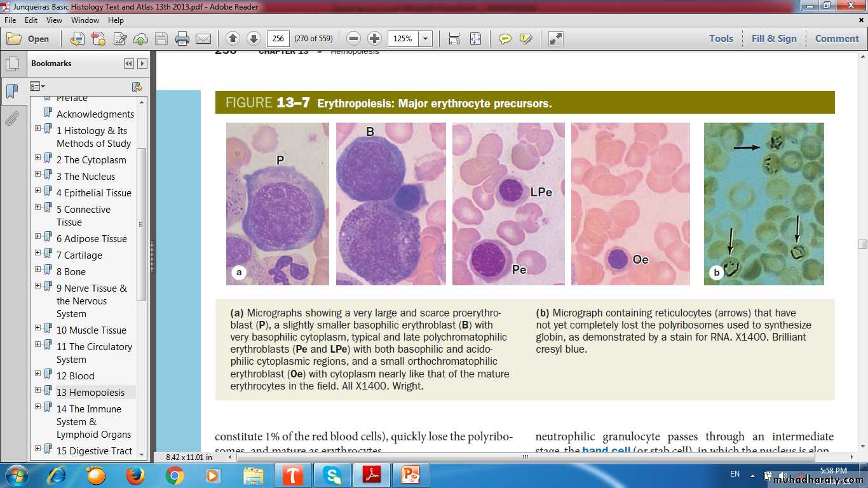The width and height of the screenshot is (868, 488).
Task: Open the bookmark options dropdown menu
Action: point(37,86)
